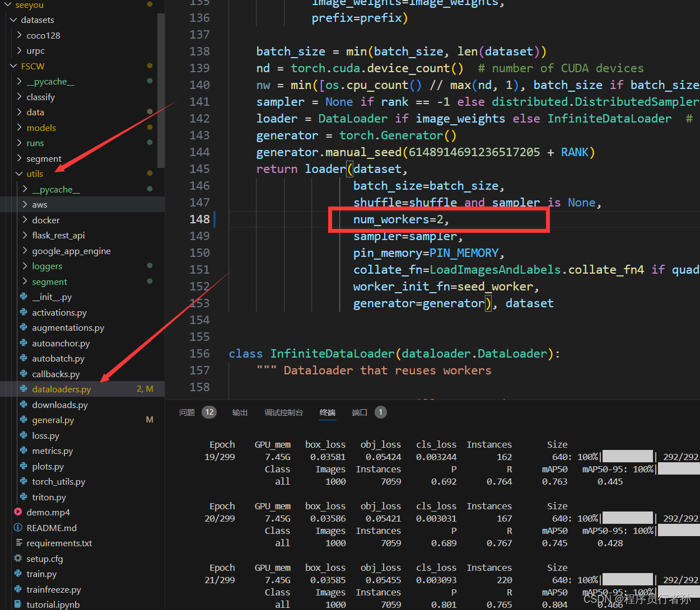
Task: Select the runs folder in FSCW
Action: (x=82, y=143)
